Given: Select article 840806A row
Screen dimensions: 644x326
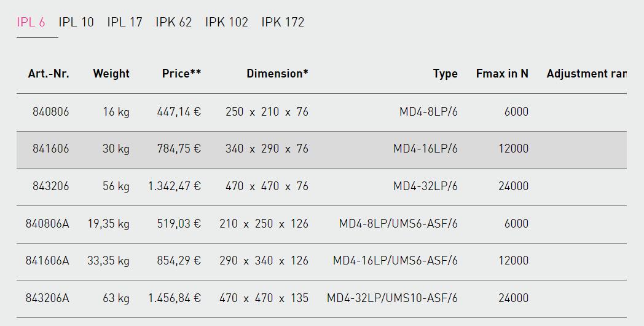Looking at the screenshot, I should [x=321, y=224].
